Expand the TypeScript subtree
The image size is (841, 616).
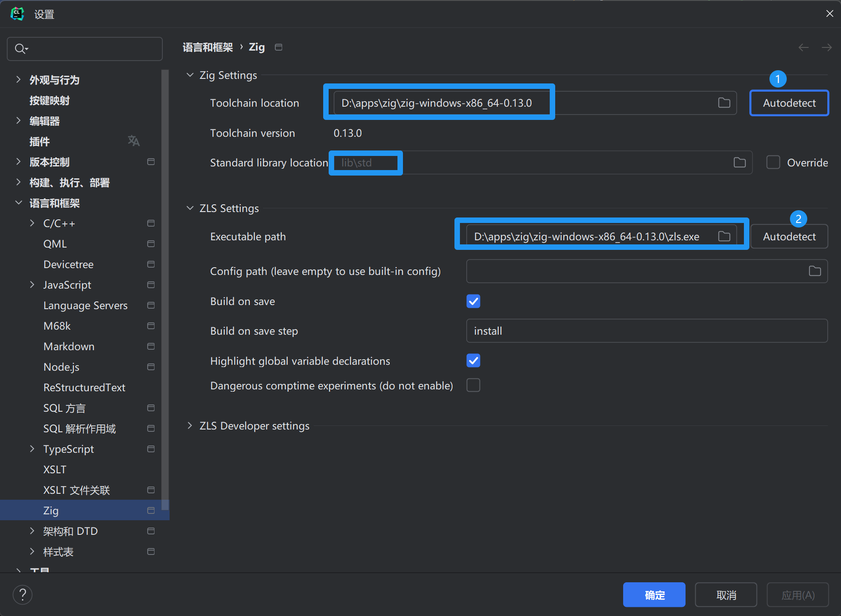pyautogui.click(x=32, y=449)
